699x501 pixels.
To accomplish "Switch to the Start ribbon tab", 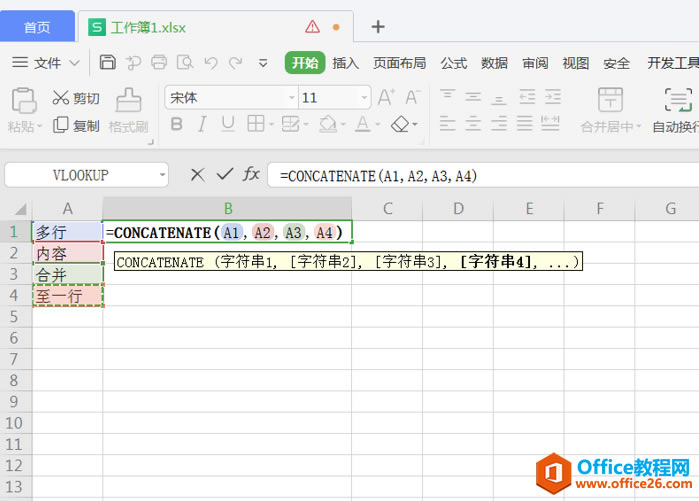I will coord(305,62).
